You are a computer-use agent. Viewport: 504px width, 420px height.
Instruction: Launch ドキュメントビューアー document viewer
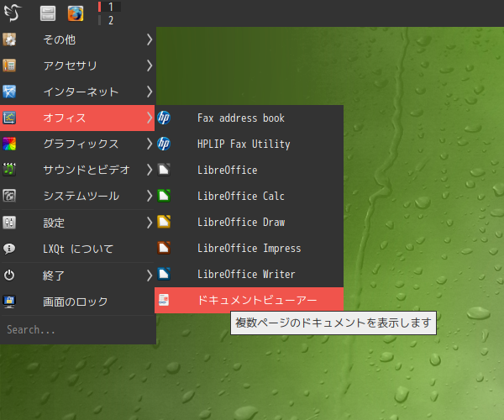click(249, 300)
